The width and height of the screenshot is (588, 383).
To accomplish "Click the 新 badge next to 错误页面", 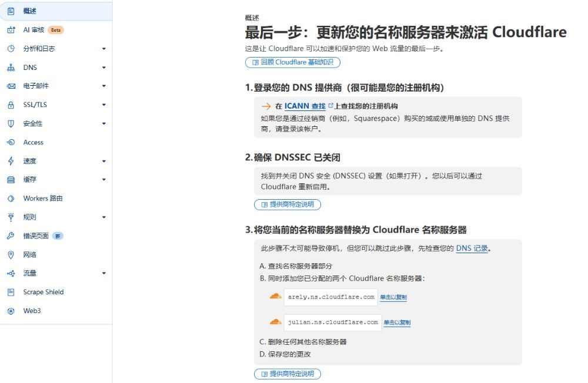I will click(x=58, y=236).
